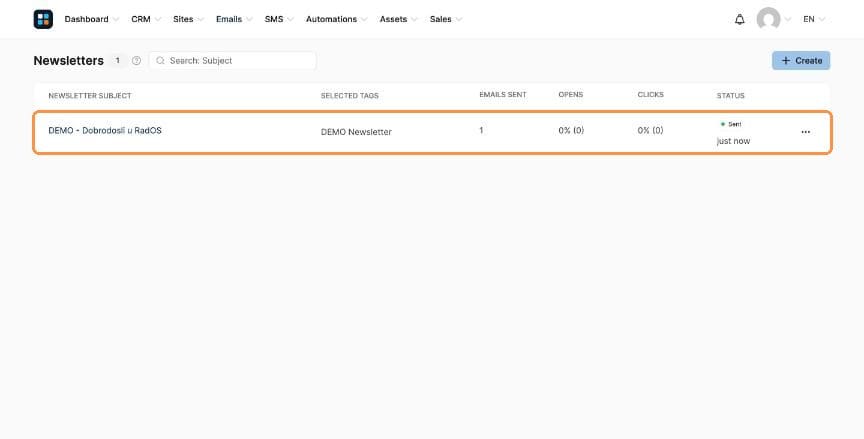The height and width of the screenshot is (439, 864).
Task: Open the CRM menu
Action: tap(146, 19)
